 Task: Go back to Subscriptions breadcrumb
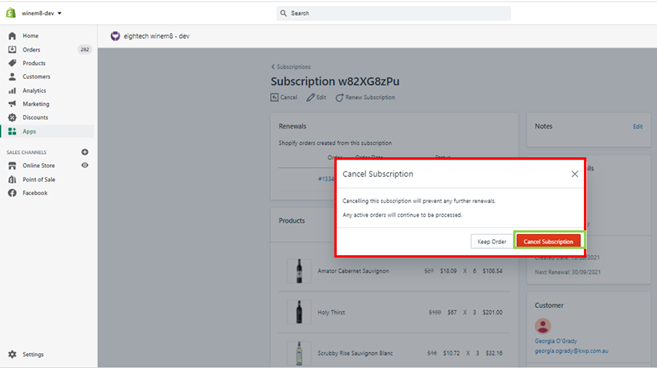[291, 67]
